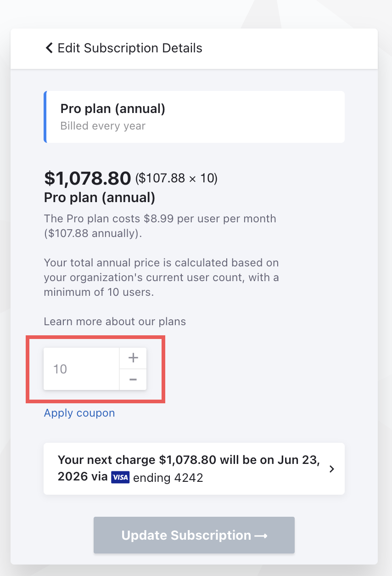Open the Apply coupon link

pyautogui.click(x=79, y=413)
